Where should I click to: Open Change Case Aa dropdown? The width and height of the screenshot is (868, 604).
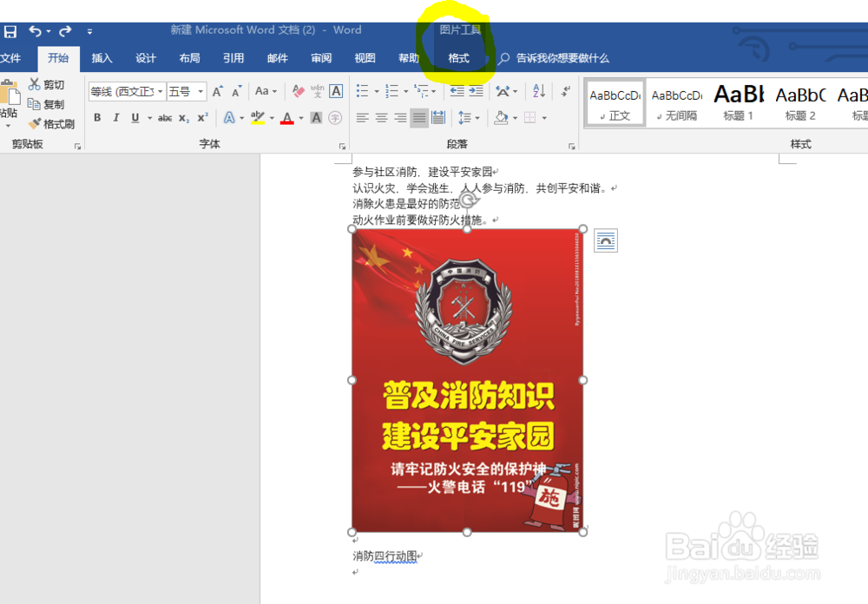(266, 91)
